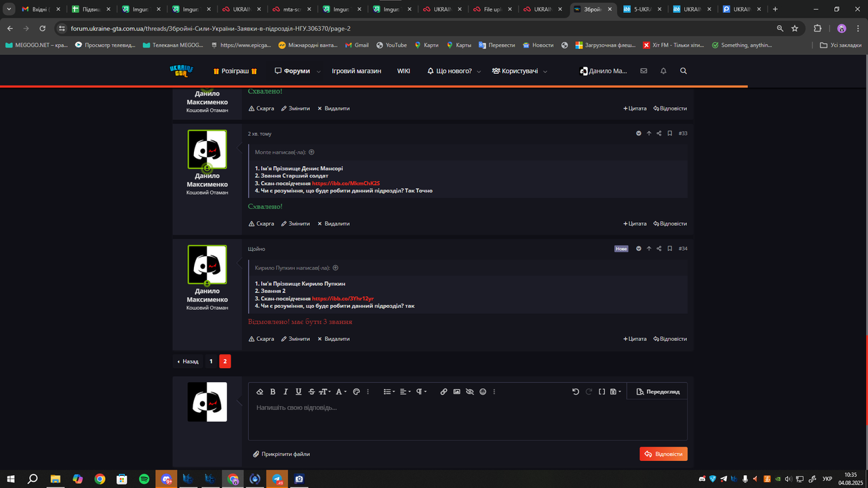Toggle BB code mode brackets icon
Image resolution: width=868 pixels, height=488 pixels.
coord(601,392)
